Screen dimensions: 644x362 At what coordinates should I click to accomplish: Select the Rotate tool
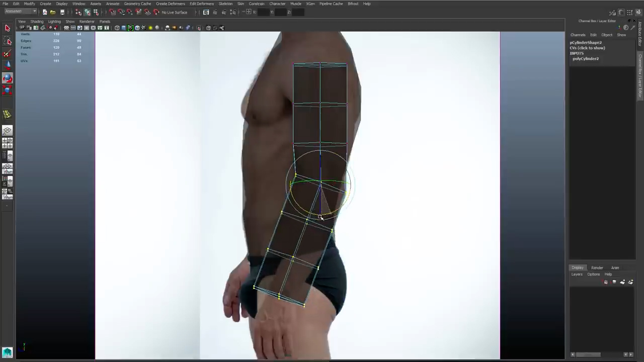pyautogui.click(x=7, y=78)
